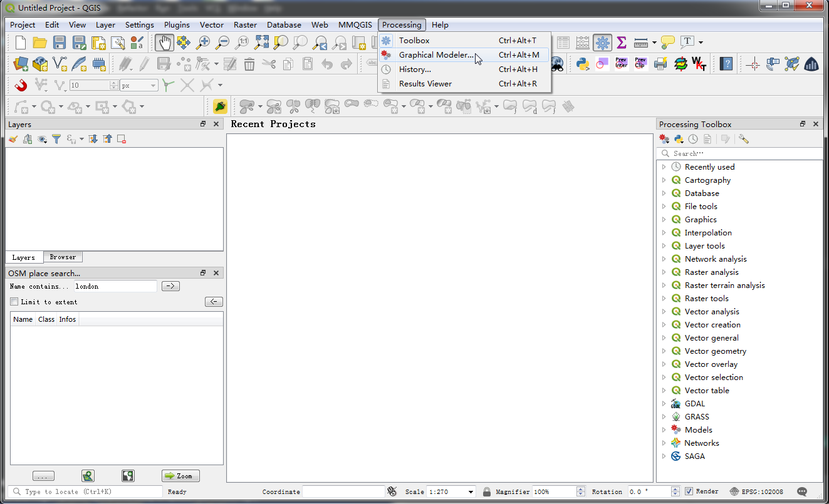Click the ... button in OSM panel
829x504 pixels.
pyautogui.click(x=43, y=476)
